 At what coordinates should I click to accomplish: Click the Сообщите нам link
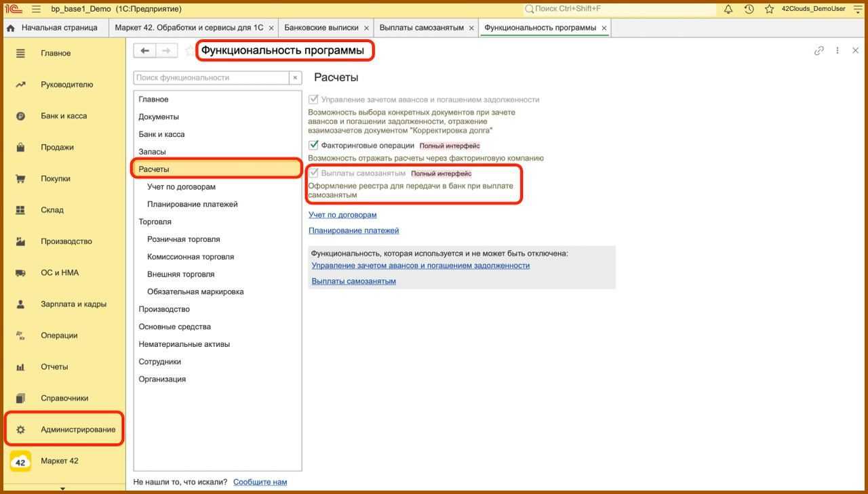(260, 482)
